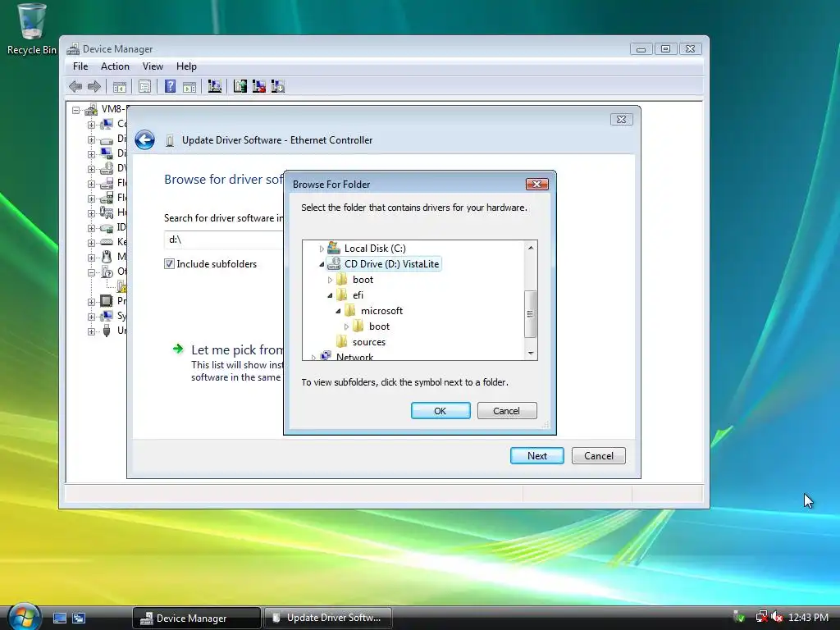Select the Processors chip icon in tree
The height and width of the screenshot is (630, 840).
point(107,300)
